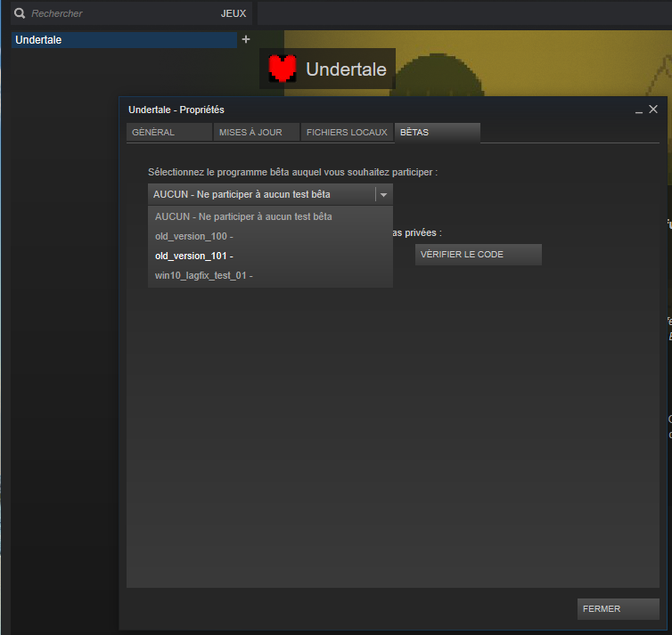Choose AUCUN option in dropdown list
The image size is (672, 635).
point(270,216)
